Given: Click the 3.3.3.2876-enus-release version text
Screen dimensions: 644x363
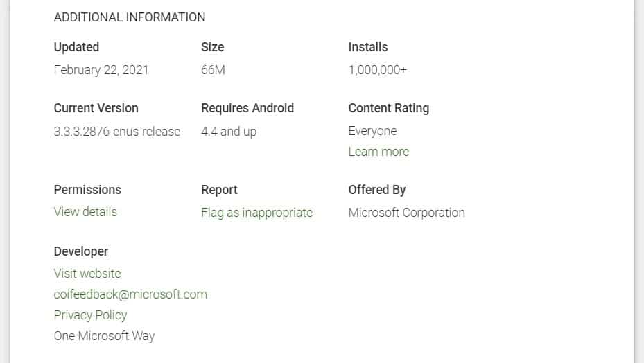Looking at the screenshot, I should point(117,132).
